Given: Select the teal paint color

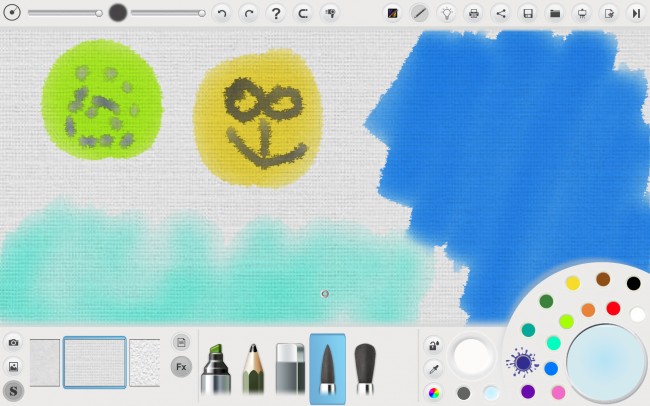Looking at the screenshot, I should 528,330.
